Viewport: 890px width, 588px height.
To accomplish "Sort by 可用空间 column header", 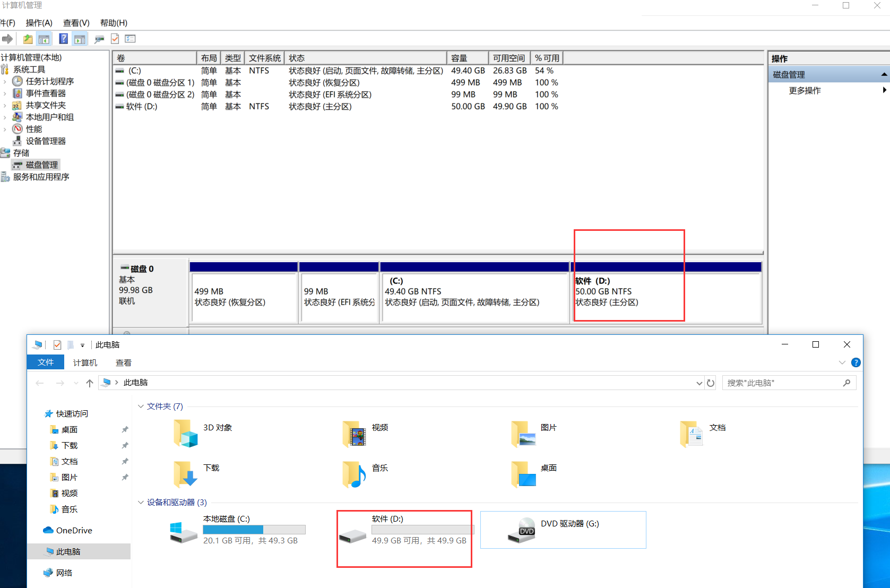I will [x=509, y=58].
